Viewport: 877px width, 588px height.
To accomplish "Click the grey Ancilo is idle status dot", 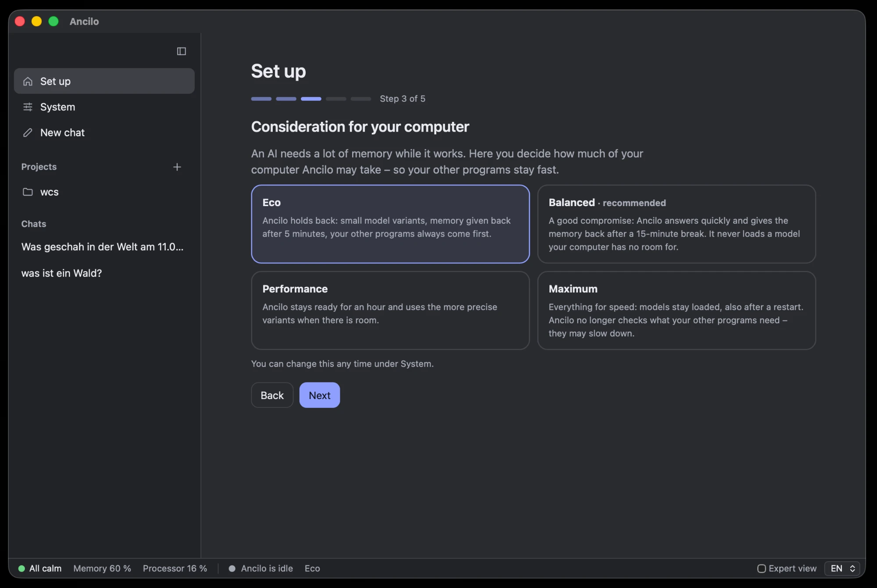I will coord(232,568).
